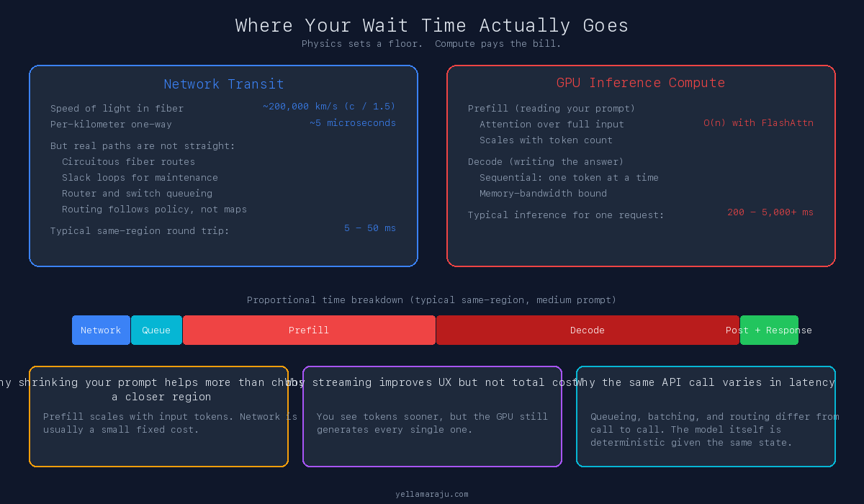
Task: Select the Queue segment in the breakdown bar
Action: coord(156,330)
